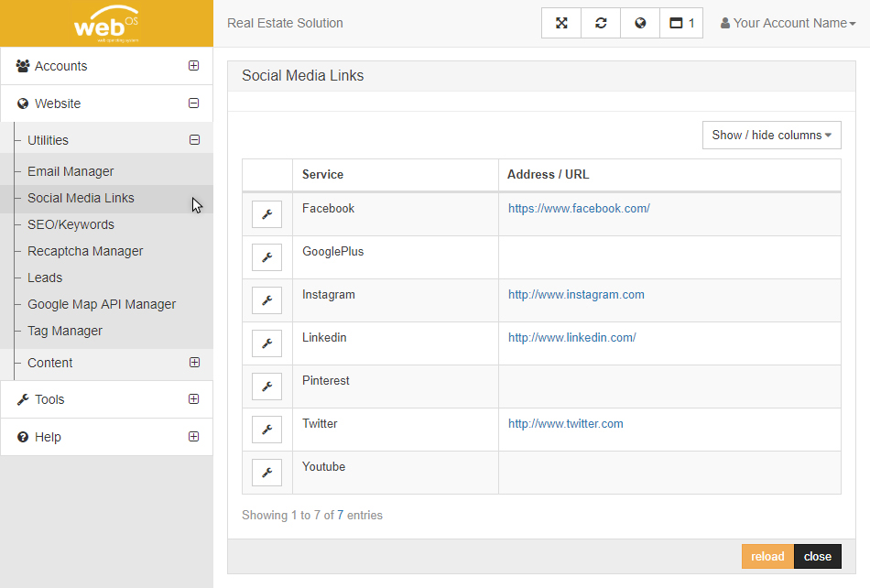This screenshot has height=588, width=870.
Task: Open the linkedin.com URL link
Action: (571, 338)
